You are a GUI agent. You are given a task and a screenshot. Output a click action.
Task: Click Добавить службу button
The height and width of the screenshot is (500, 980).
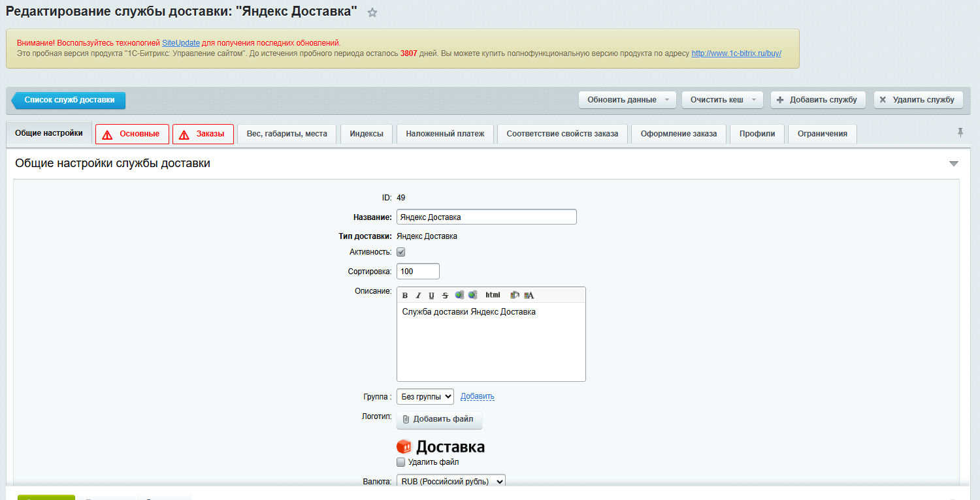(x=819, y=100)
